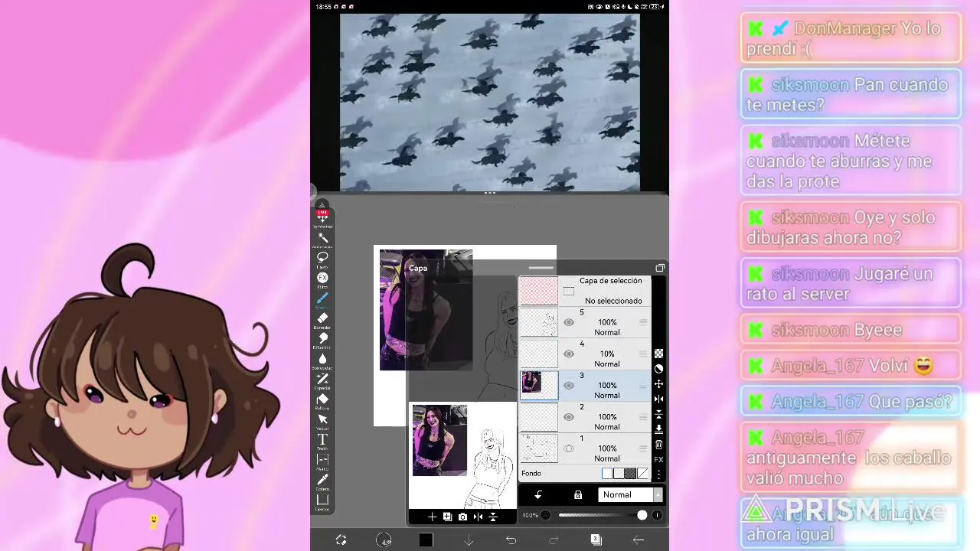Viewport: 980px width, 551px height.
Task: Select layer 2 thumbnail
Action: click(x=539, y=417)
